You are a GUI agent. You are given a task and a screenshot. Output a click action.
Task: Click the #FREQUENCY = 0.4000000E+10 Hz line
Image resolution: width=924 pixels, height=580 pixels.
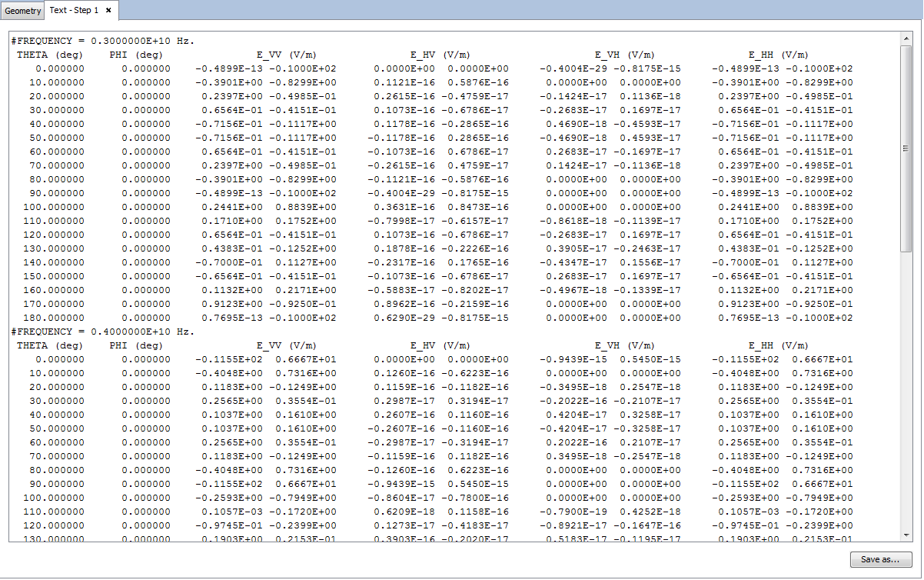pos(103,332)
